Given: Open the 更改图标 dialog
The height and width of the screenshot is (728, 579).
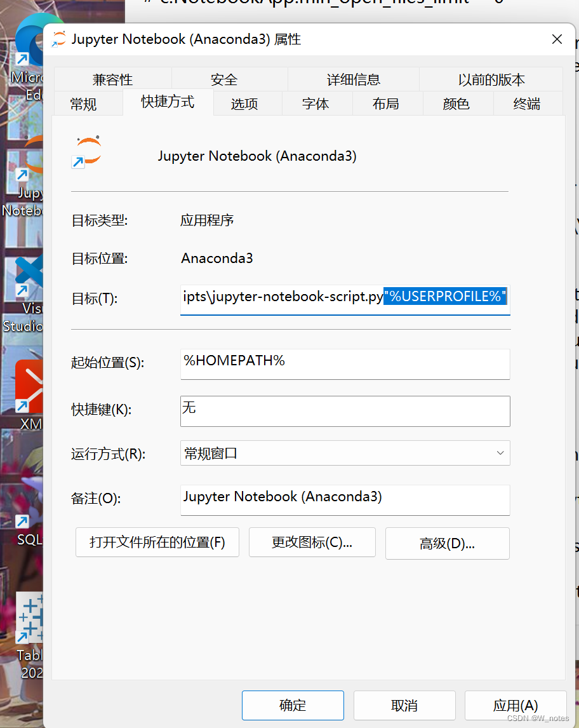Looking at the screenshot, I should coord(312,542).
